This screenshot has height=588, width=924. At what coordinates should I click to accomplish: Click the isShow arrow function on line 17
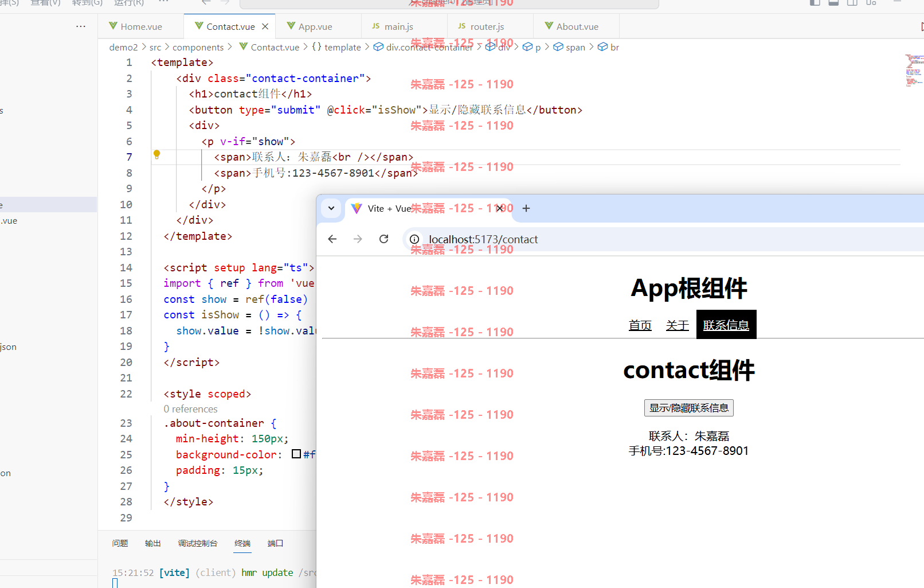coord(232,314)
